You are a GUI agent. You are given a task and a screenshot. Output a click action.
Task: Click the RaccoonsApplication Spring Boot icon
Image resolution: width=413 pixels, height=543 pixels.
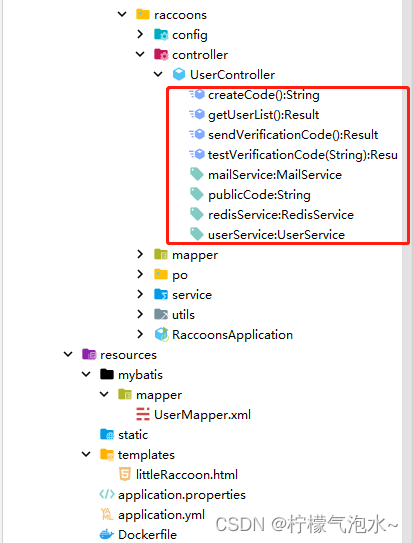pos(161,335)
